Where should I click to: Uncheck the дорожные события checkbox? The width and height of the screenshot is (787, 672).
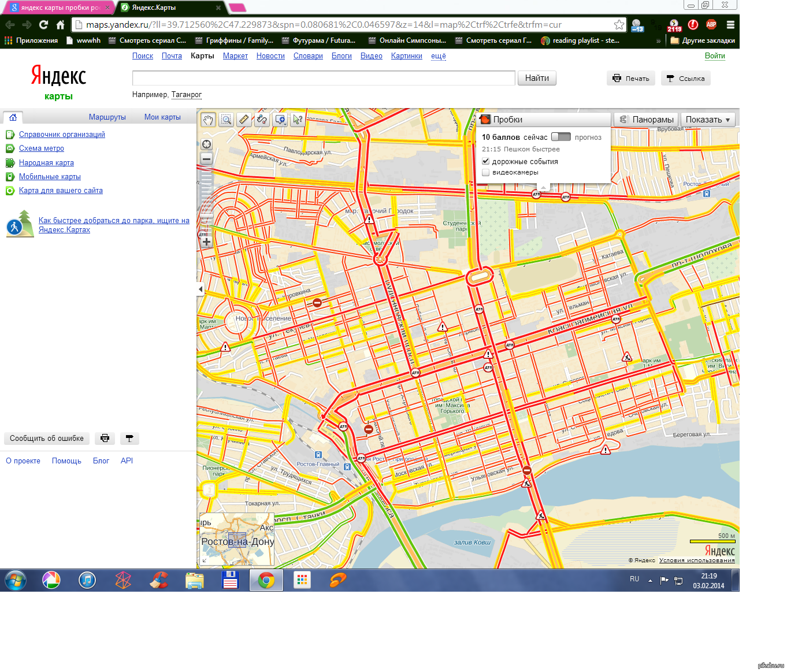[486, 162]
